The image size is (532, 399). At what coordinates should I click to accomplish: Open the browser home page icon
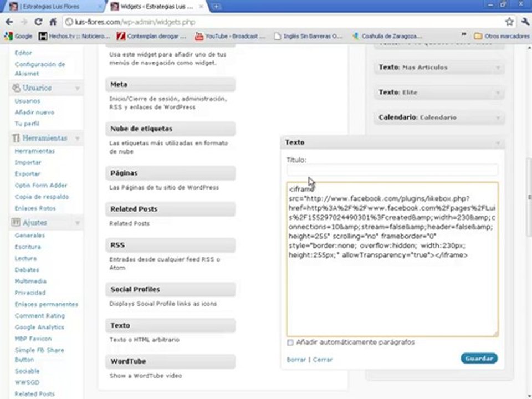pos(53,22)
